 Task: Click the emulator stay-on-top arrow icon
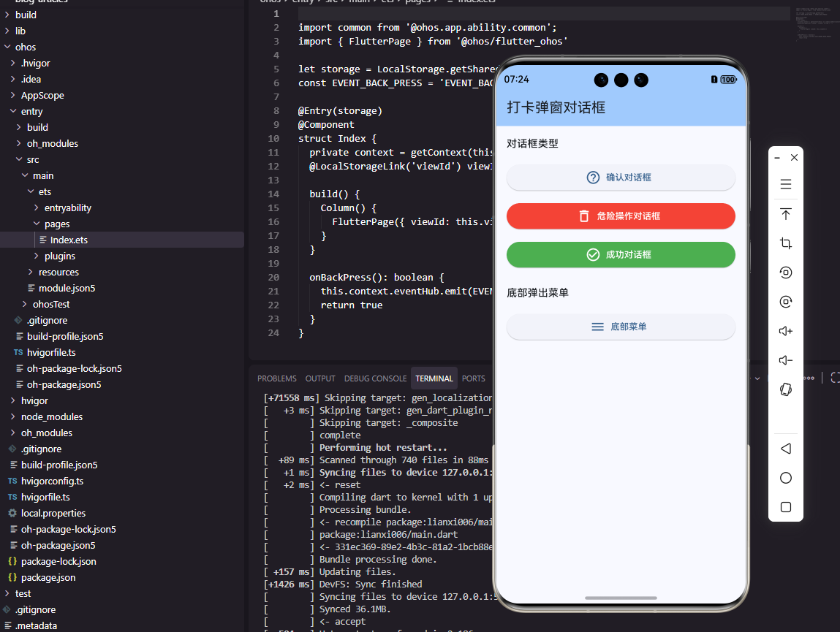785,214
